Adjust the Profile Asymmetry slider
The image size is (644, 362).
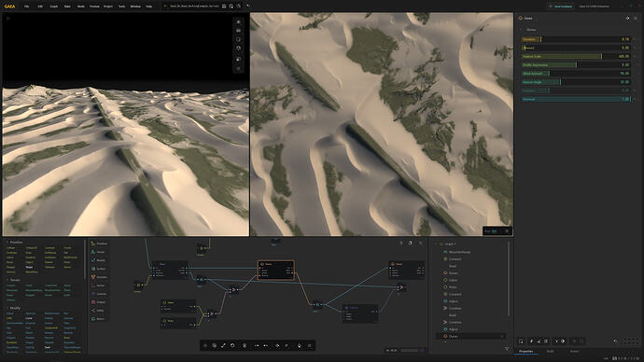576,65
